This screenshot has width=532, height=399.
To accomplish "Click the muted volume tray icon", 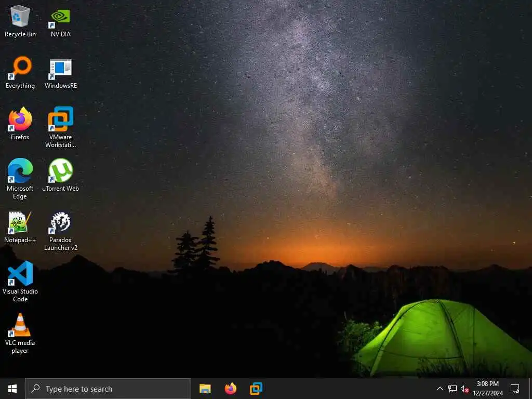I will [x=464, y=389].
